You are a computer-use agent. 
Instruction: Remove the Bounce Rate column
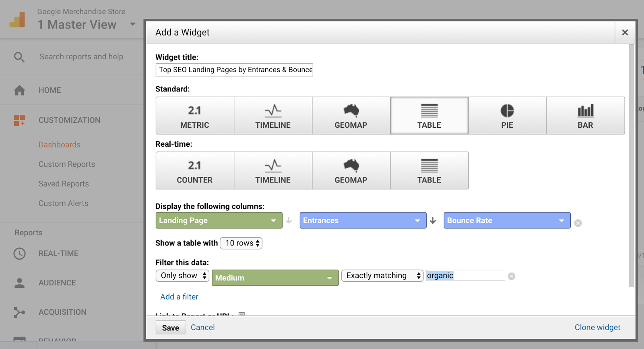[578, 223]
